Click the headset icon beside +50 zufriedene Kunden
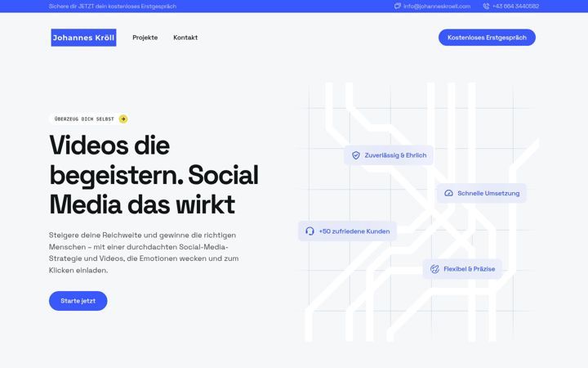 [310, 231]
